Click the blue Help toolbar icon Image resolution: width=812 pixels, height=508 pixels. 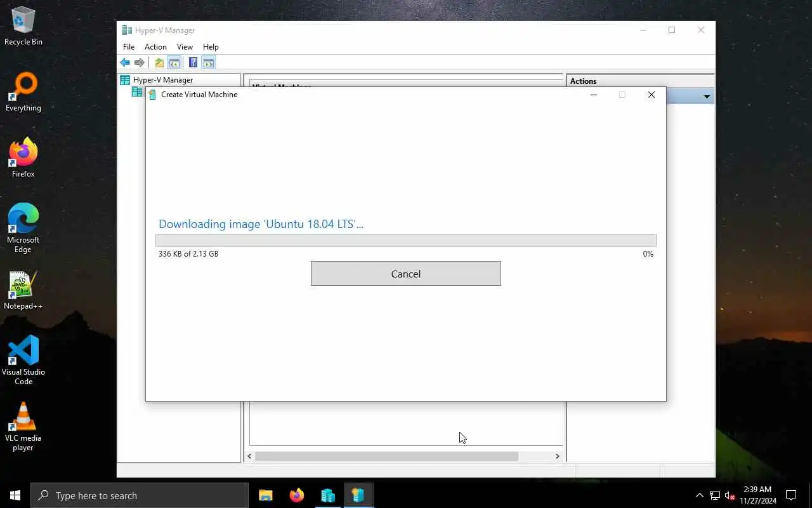(x=193, y=62)
